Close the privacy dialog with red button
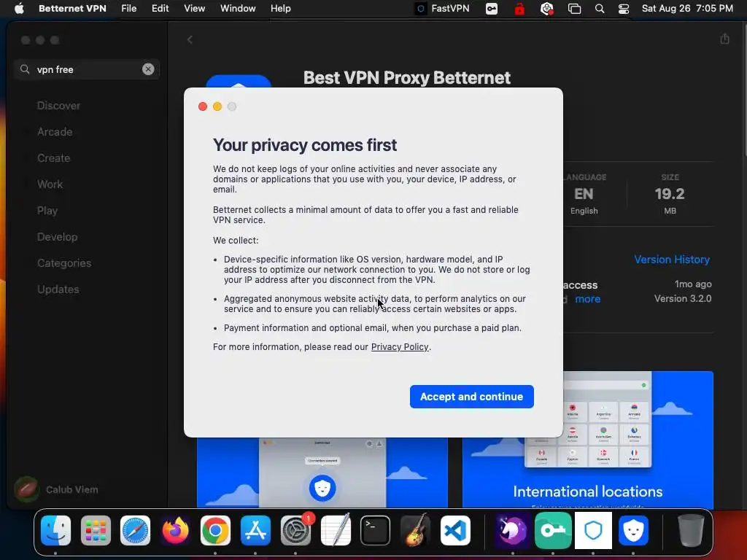 203,106
